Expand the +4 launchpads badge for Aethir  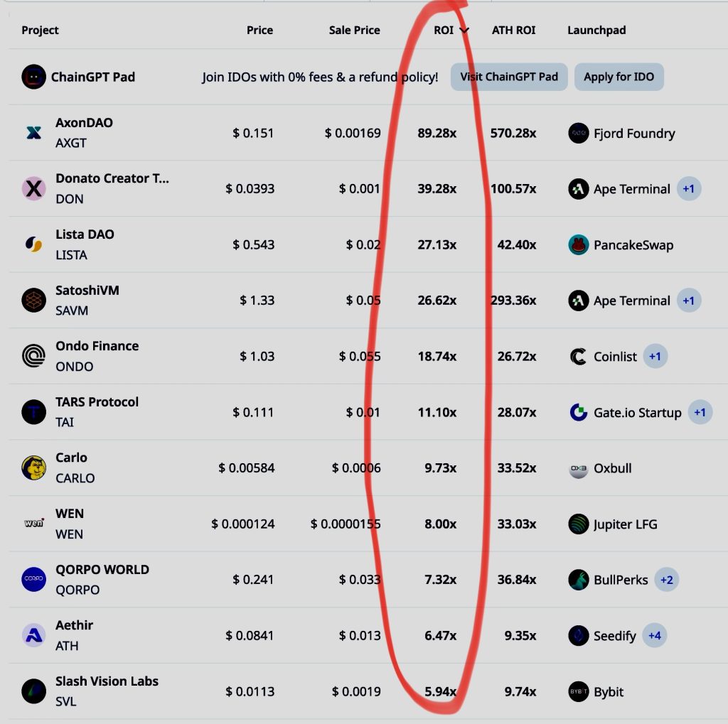pyautogui.click(x=655, y=635)
